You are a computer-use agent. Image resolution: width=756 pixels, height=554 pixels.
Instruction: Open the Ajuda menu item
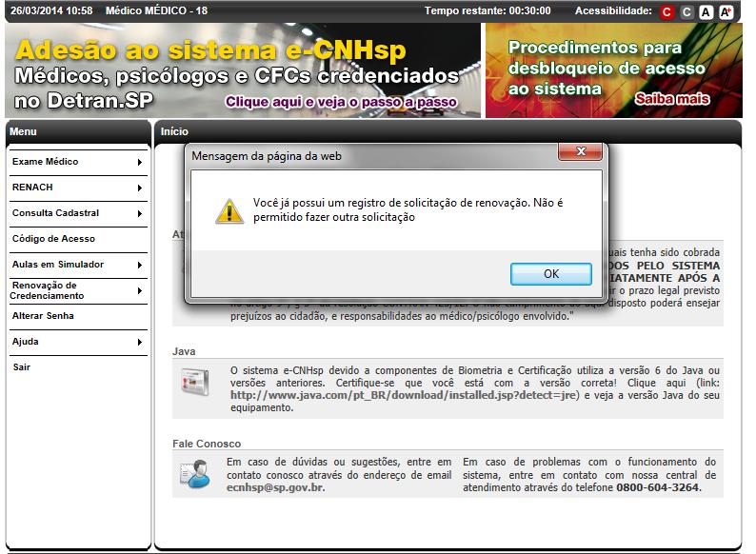point(78,342)
